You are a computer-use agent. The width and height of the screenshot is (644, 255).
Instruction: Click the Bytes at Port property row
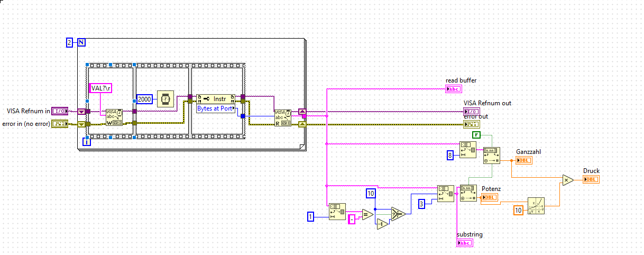tap(216, 108)
